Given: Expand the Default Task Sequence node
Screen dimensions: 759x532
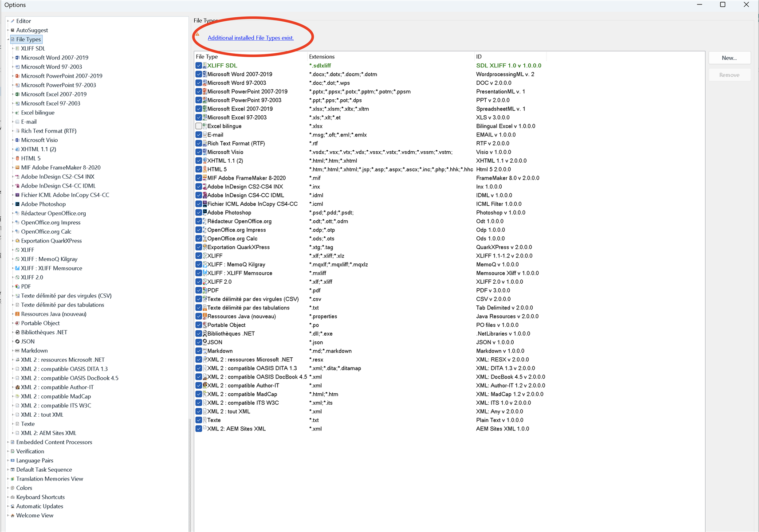Looking at the screenshot, I should [8, 469].
